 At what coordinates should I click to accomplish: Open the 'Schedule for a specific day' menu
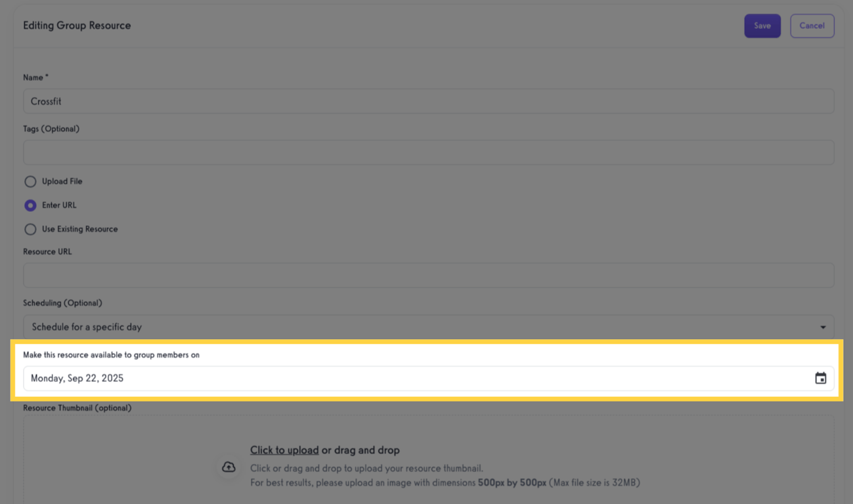427,326
